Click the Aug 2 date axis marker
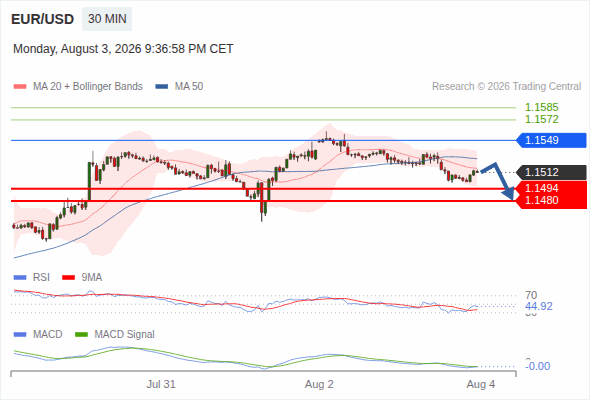 point(319,384)
